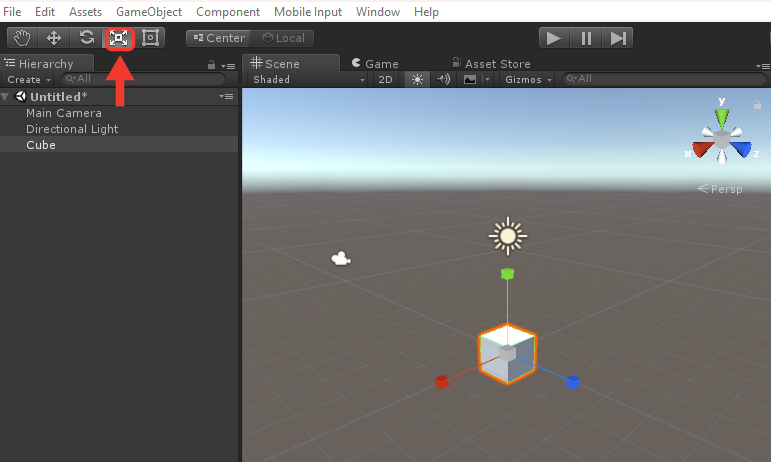
Task: Open the Hierarchy panel options menu
Action: pos(228,66)
